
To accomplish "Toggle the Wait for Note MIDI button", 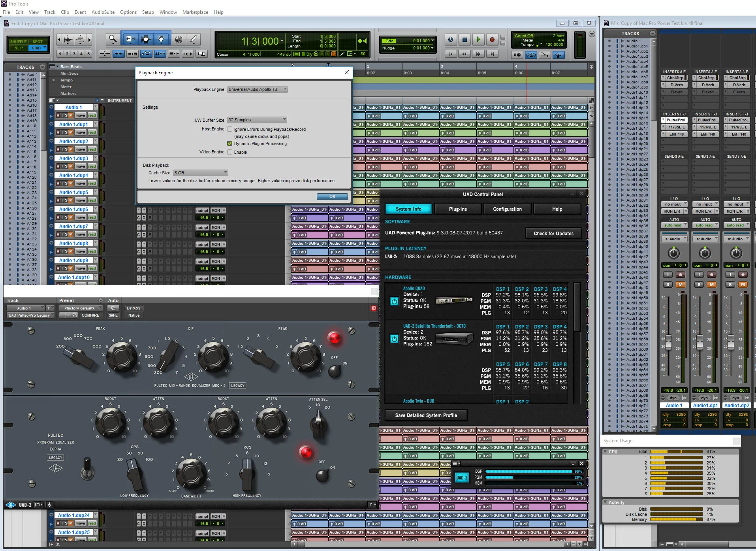I will (517, 55).
